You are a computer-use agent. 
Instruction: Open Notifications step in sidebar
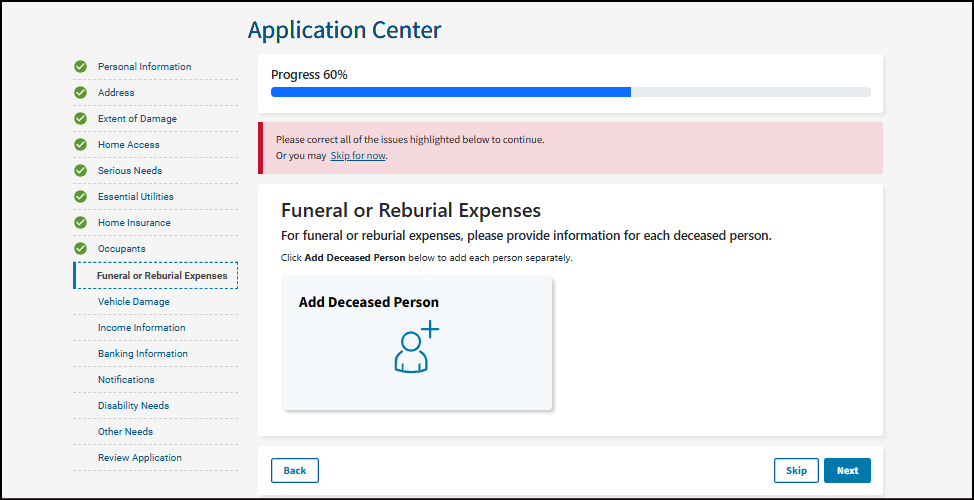(126, 380)
